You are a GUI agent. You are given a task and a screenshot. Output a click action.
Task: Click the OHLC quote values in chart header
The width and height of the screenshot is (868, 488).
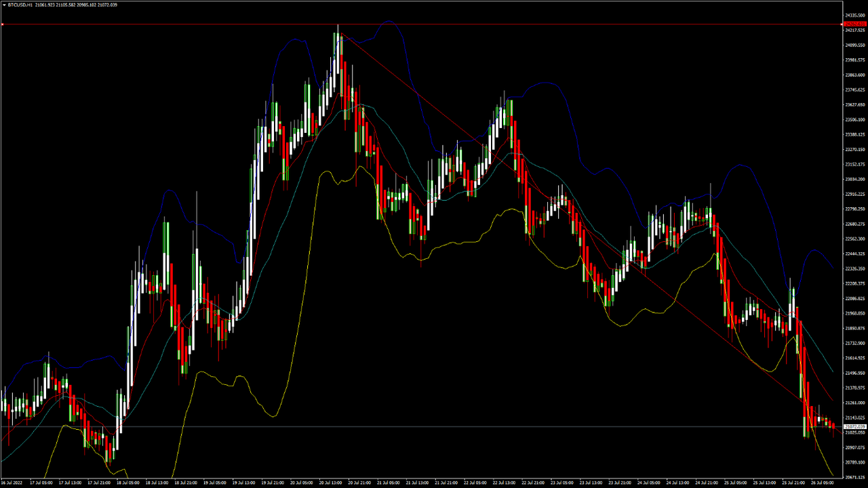click(76, 5)
